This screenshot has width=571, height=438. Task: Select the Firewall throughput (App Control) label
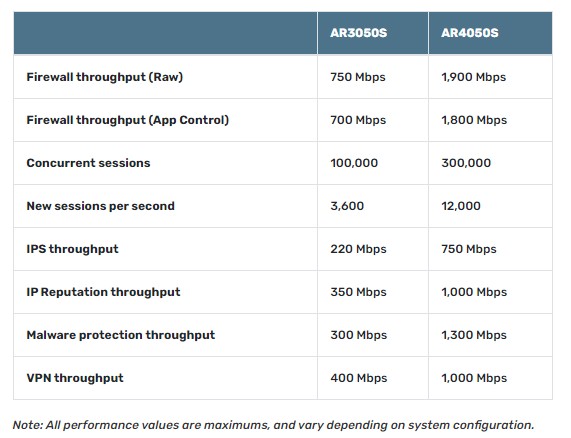point(127,120)
